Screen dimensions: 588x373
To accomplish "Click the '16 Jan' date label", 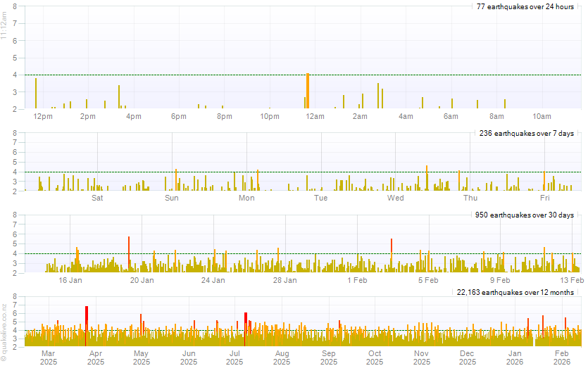I will click(70, 280).
